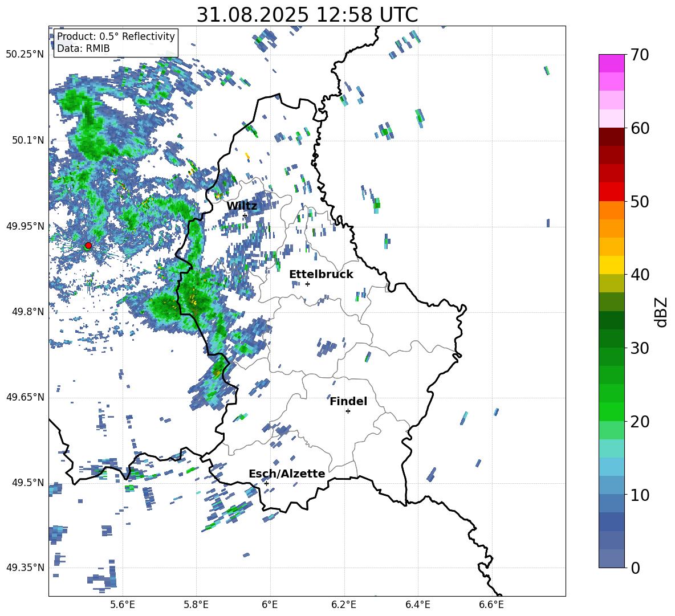Click the red radar site marker
The image size is (675, 616).
point(88,245)
